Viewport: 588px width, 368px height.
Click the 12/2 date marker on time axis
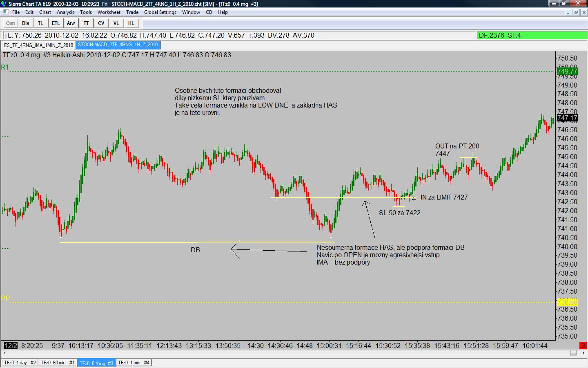[11, 346]
